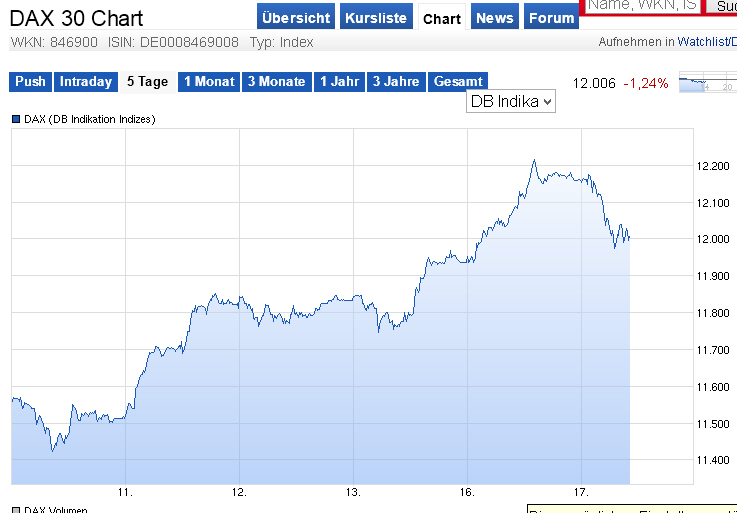This screenshot has height=513, width=737.
Task: Click the DAX (DB Indikation Indizes) legend label
Action: 90,119
